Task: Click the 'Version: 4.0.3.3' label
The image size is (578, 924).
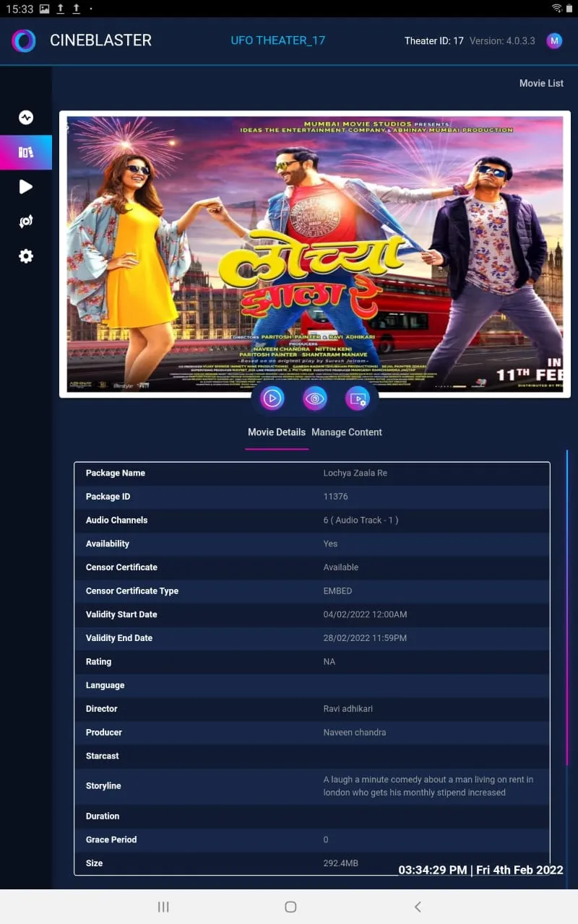Action: click(502, 41)
